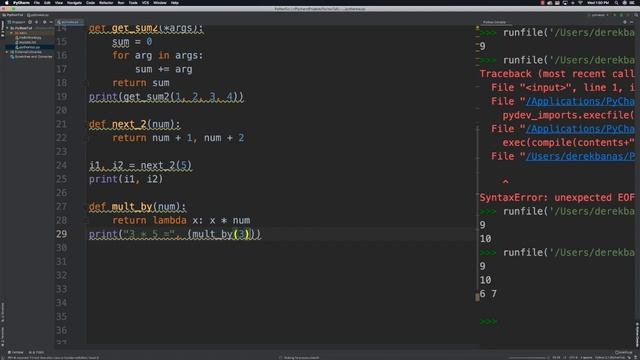Click the search everywhere icon in toolbar
The image size is (640, 360).
tap(636, 15)
